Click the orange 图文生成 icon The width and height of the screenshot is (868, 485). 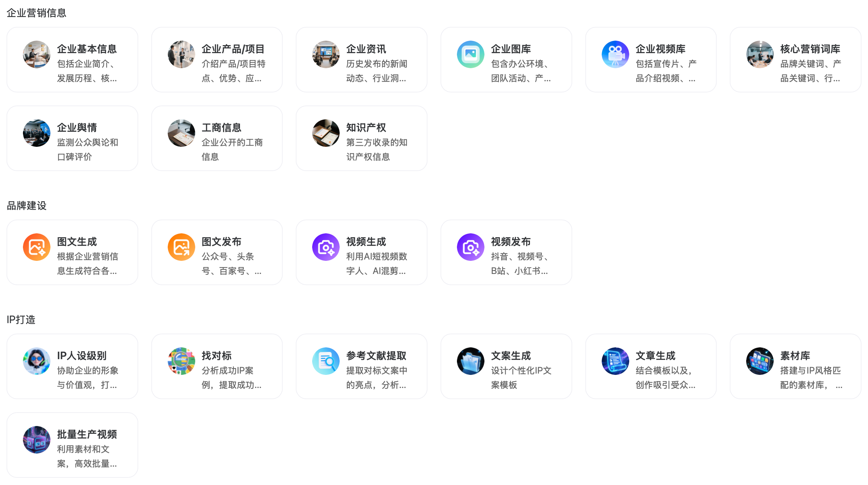(36, 247)
